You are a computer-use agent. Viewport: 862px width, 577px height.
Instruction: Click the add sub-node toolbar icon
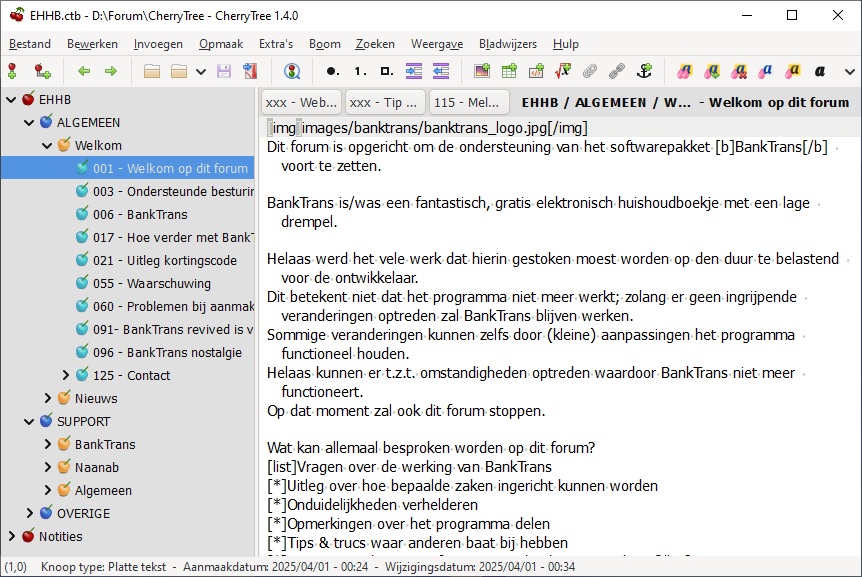tap(42, 71)
